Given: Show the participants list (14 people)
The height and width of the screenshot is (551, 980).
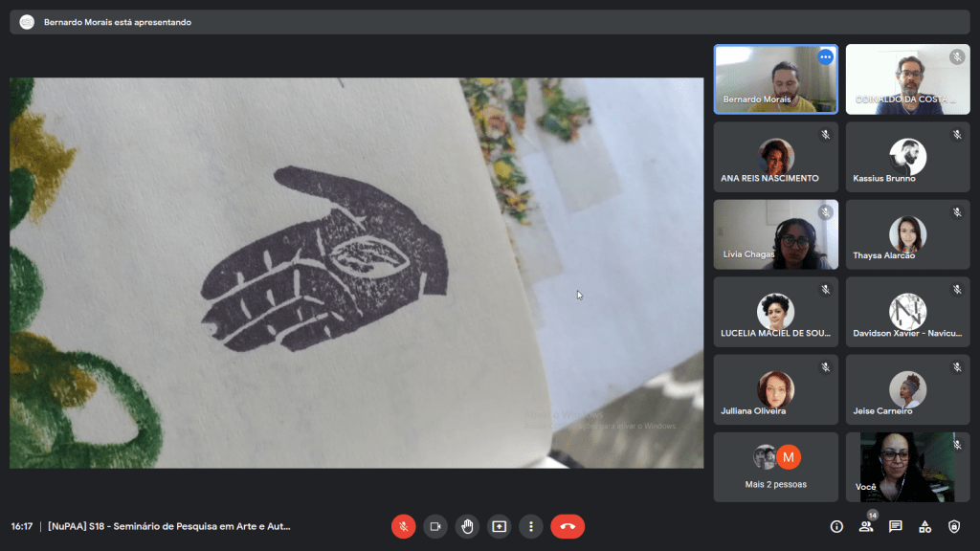Looking at the screenshot, I should 866,526.
